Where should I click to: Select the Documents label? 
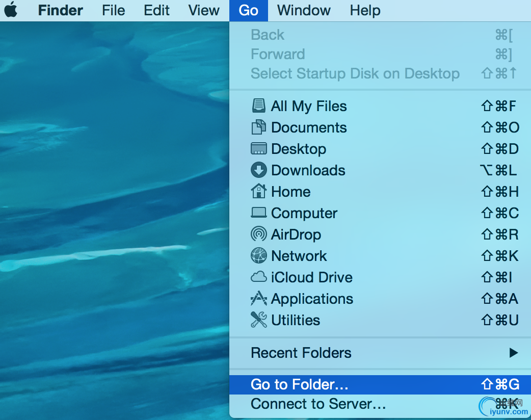point(309,127)
